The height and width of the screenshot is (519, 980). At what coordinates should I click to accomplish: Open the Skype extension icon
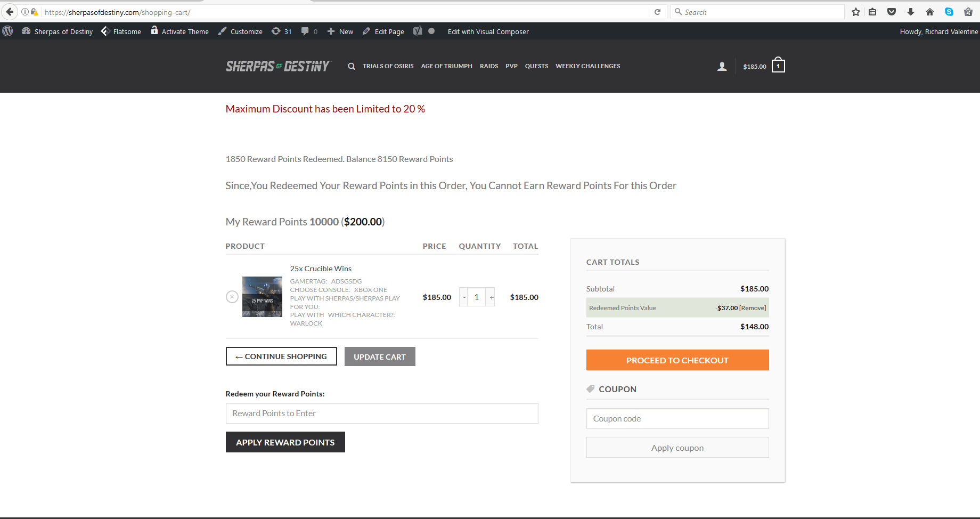[949, 12]
